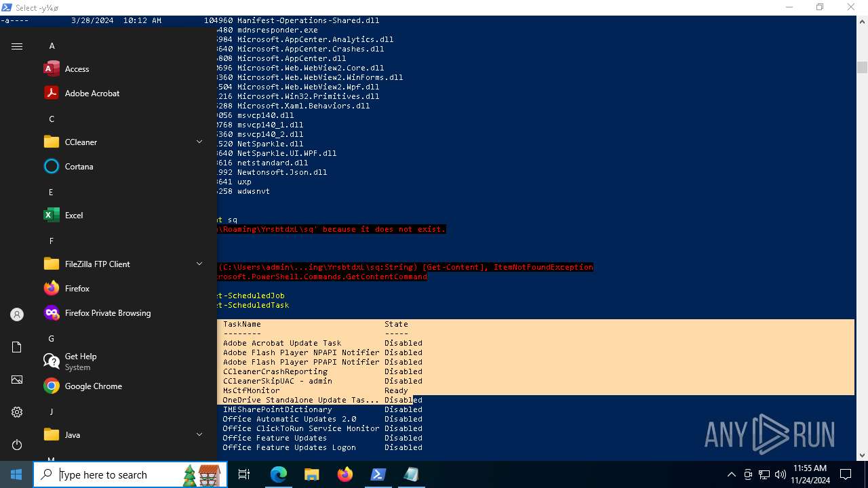Screen dimensions: 868x488
Task: Click the PowerShell title bar icon
Action: pyautogui.click(x=7, y=7)
